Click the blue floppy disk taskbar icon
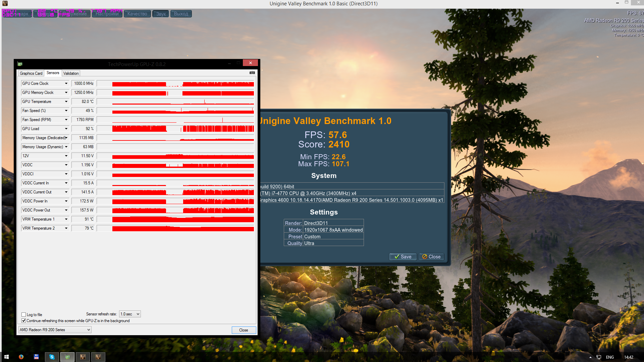 (37, 357)
